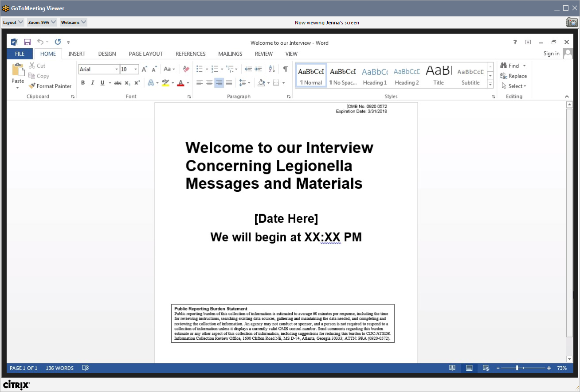Open the PAGE LAYOUT tab
This screenshot has width=580, height=392.
pyautogui.click(x=145, y=54)
